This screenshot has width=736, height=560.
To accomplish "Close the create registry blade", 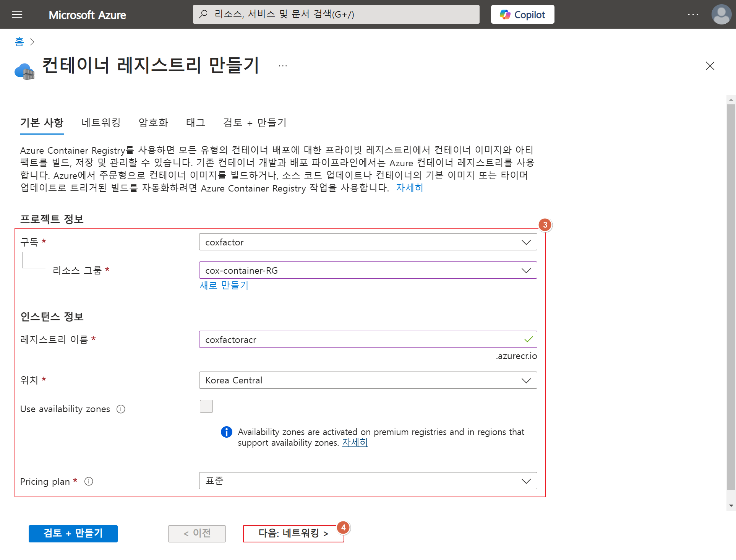I will tap(710, 66).
